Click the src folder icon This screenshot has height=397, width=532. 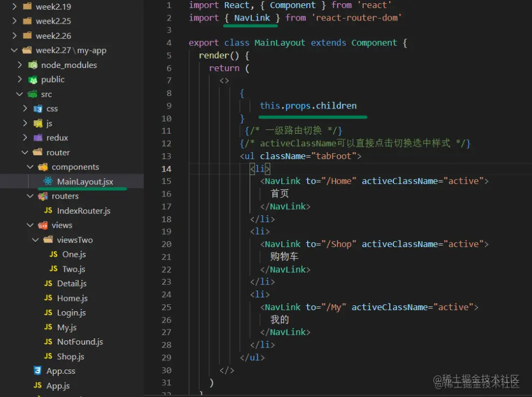(32, 94)
